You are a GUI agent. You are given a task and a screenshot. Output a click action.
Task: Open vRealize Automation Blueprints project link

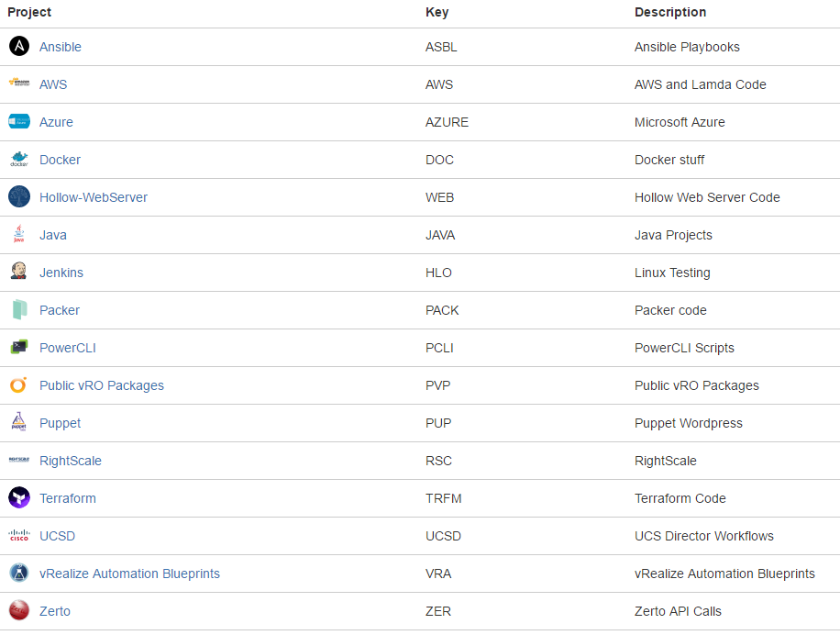click(x=129, y=574)
